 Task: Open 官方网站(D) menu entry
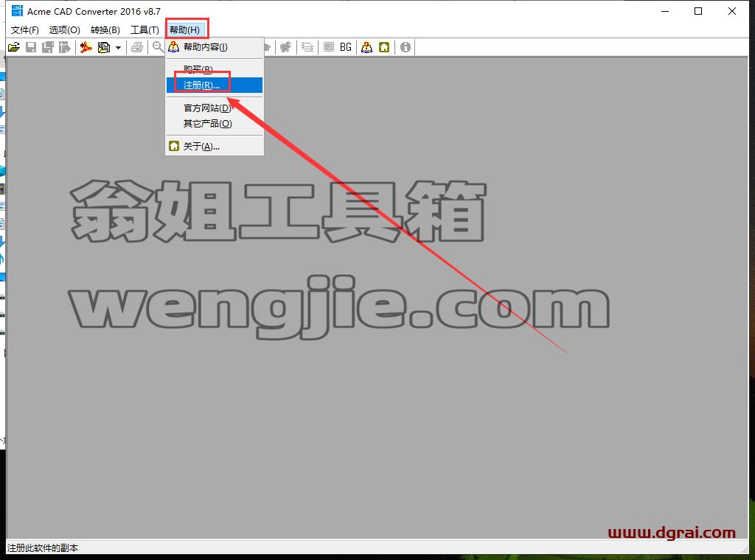coord(215,108)
